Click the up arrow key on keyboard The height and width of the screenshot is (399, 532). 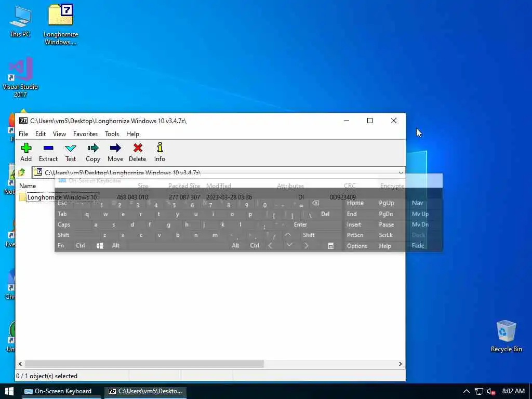coord(288,235)
